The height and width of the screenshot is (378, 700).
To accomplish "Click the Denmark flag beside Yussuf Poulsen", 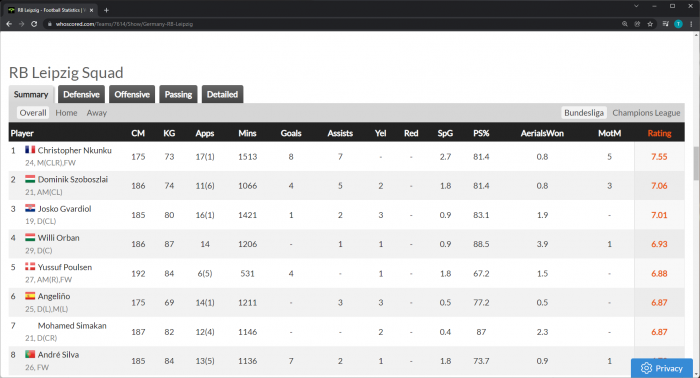I will pyautogui.click(x=30, y=267).
